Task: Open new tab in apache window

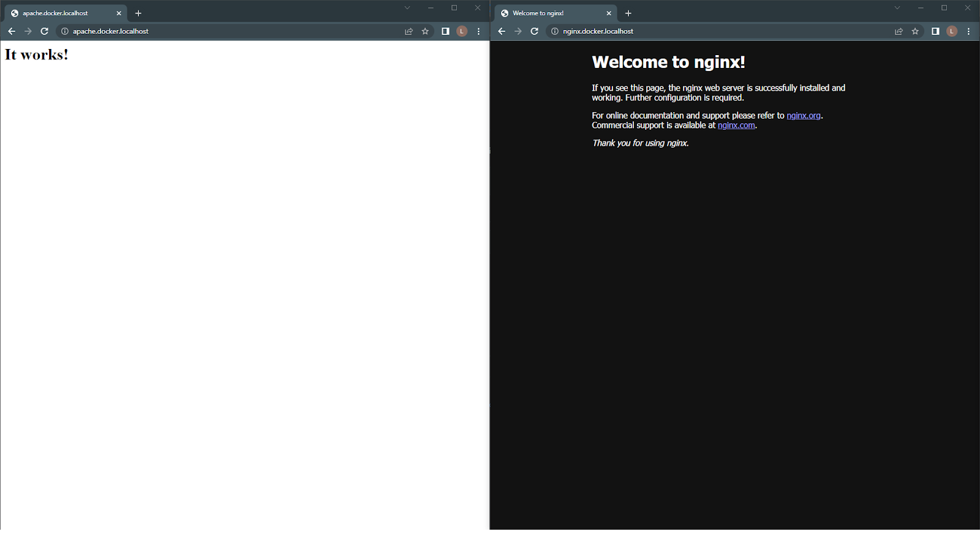Action: 138,13
